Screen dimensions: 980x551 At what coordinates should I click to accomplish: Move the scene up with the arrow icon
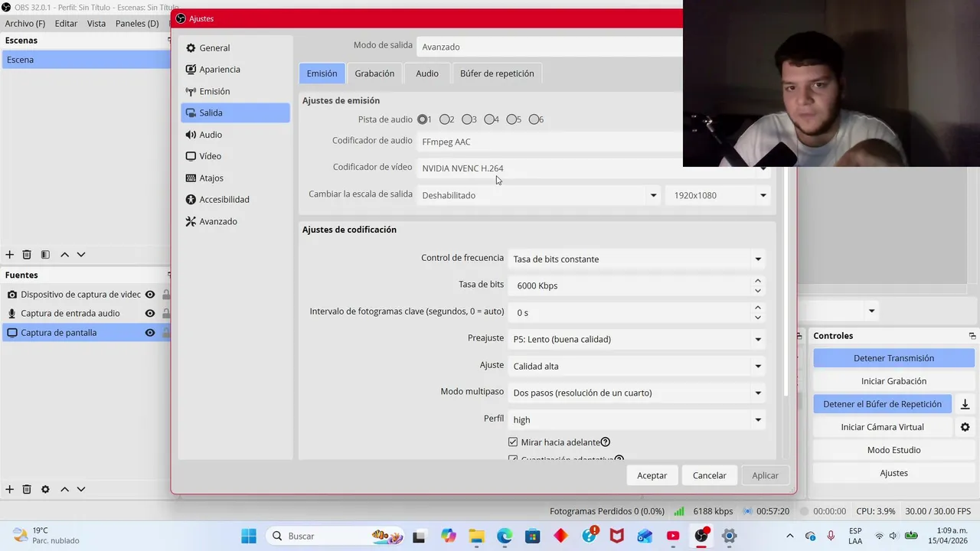tap(64, 254)
